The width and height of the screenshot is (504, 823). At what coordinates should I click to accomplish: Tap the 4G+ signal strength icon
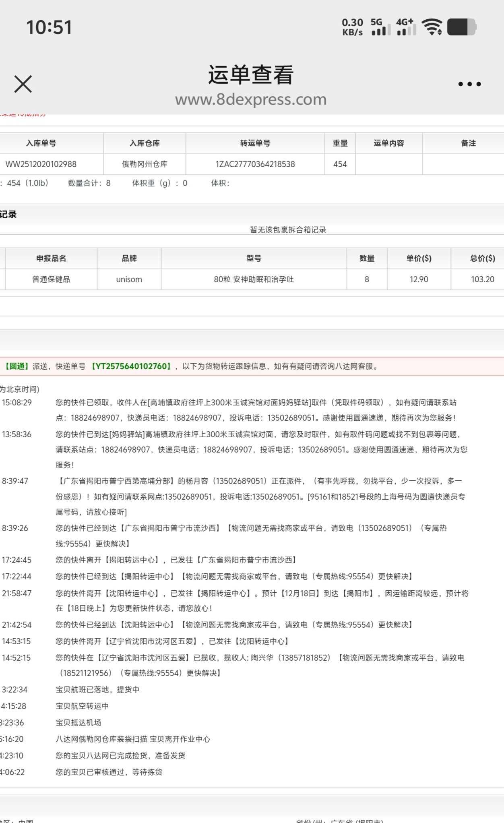click(406, 27)
